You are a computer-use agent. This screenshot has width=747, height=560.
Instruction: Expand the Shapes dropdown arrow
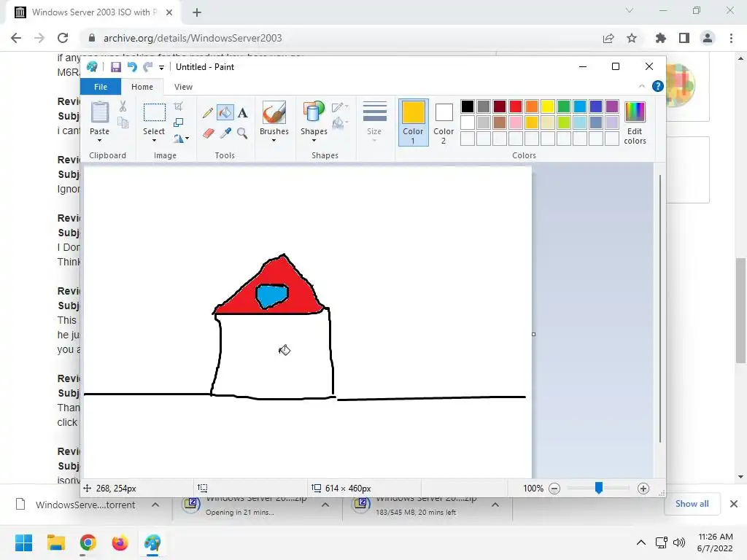[314, 141]
